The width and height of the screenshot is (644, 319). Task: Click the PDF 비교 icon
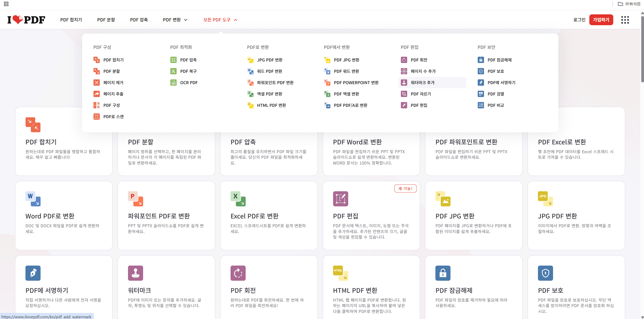tap(481, 105)
